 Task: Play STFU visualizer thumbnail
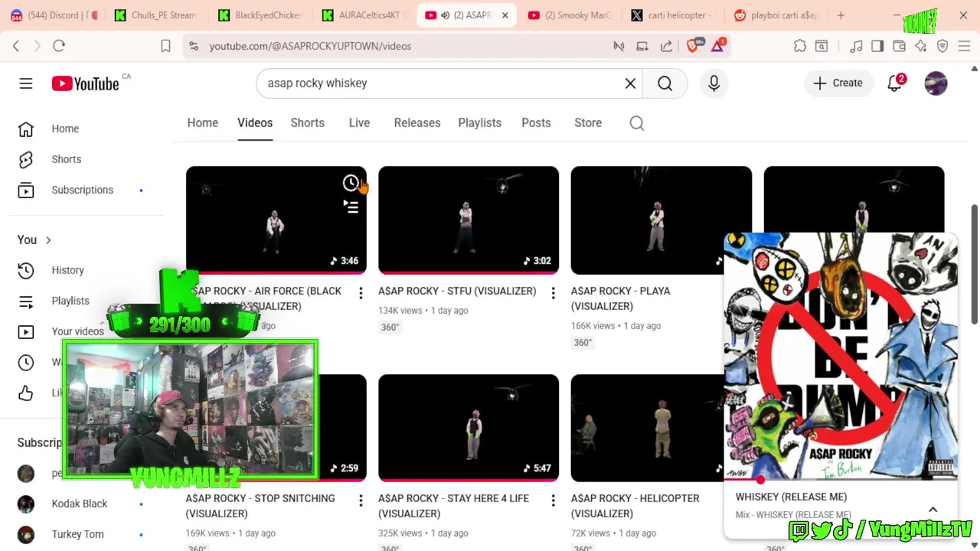click(x=469, y=220)
